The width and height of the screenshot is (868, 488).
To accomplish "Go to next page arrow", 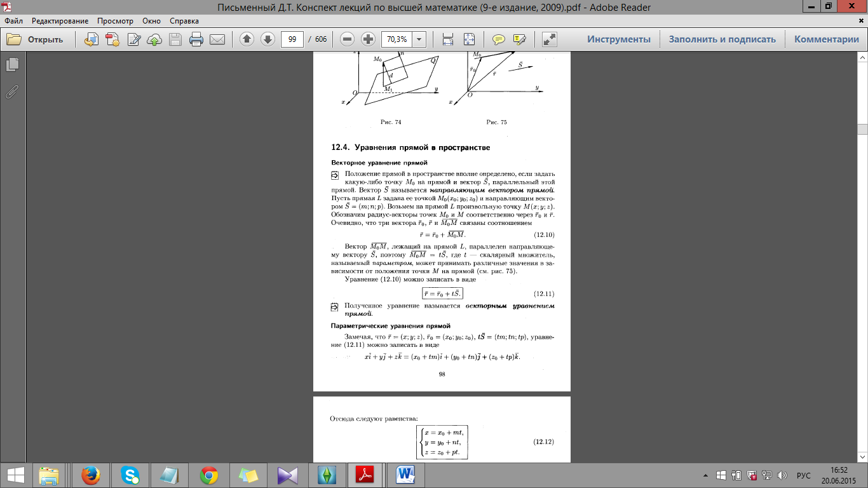I will 268,39.
